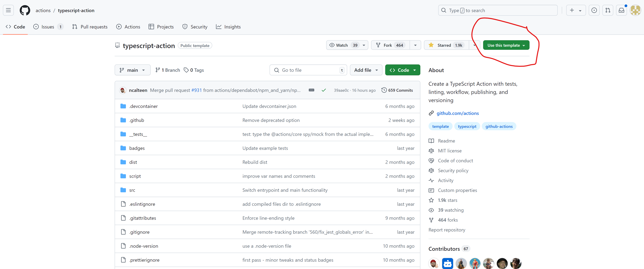
Task: Open the src folder
Action: (x=132, y=190)
